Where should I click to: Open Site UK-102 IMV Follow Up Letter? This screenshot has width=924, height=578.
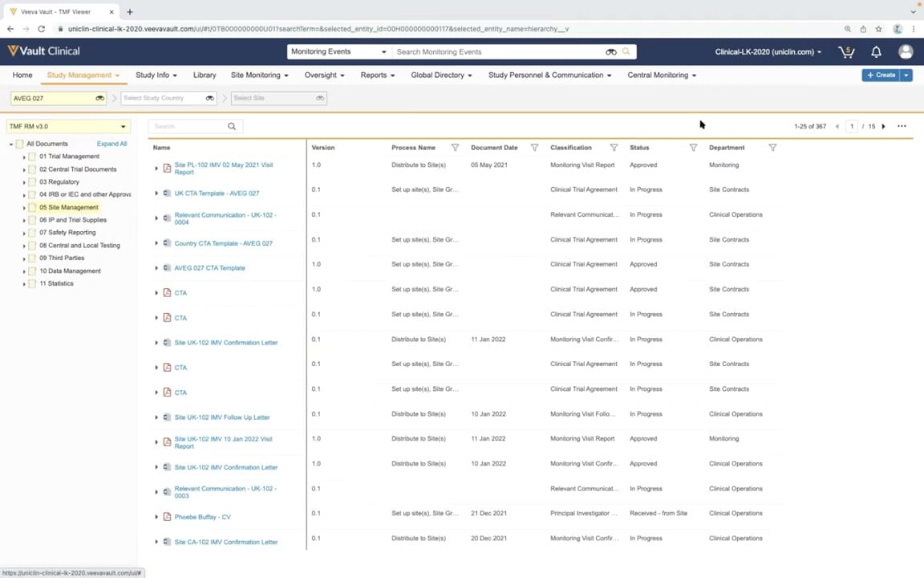(222, 417)
